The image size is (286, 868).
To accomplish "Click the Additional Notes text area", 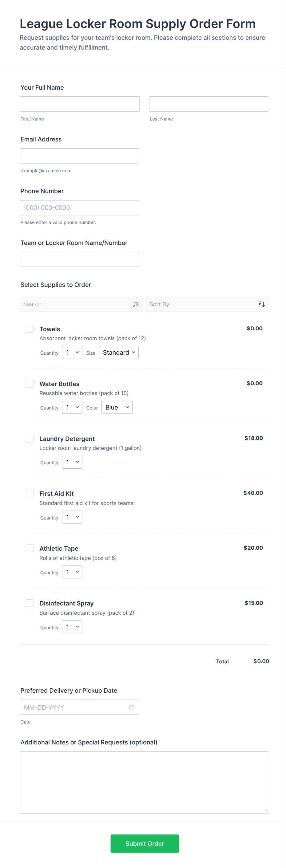I will coord(144,782).
